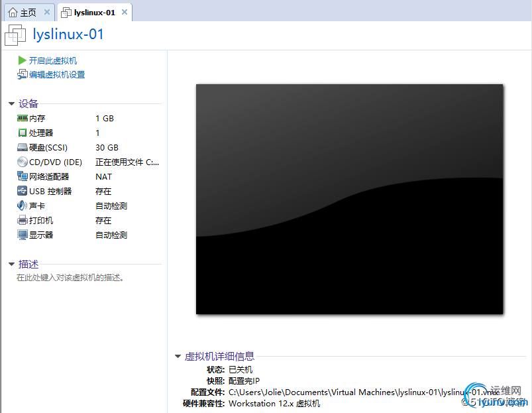532x413 pixels.
Task: Select the 硬盘(SCSI) device row
Action: 88,148
